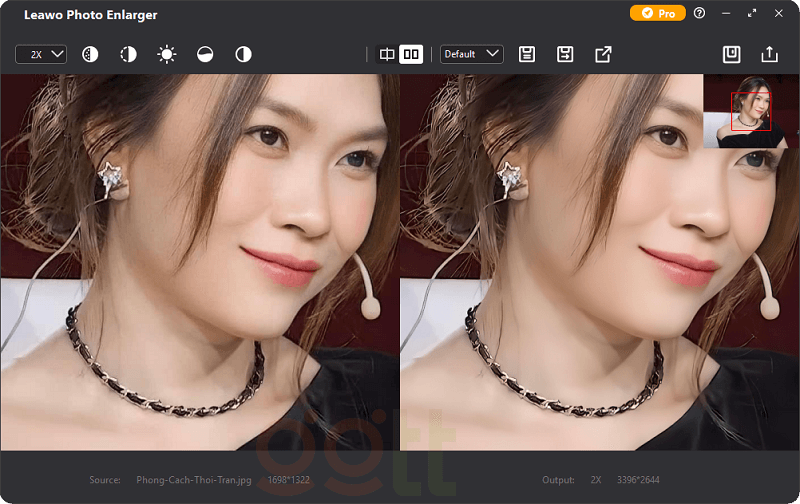800x504 pixels.
Task: Click the last half-circle adjustment icon
Action: [243, 54]
